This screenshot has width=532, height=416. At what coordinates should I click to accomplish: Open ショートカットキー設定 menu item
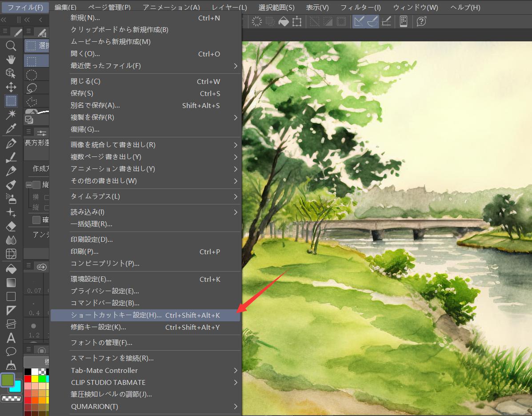pyautogui.click(x=145, y=315)
